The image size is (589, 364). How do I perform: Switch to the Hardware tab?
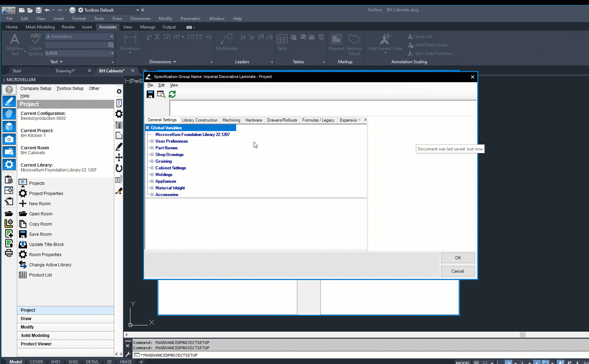(x=253, y=120)
